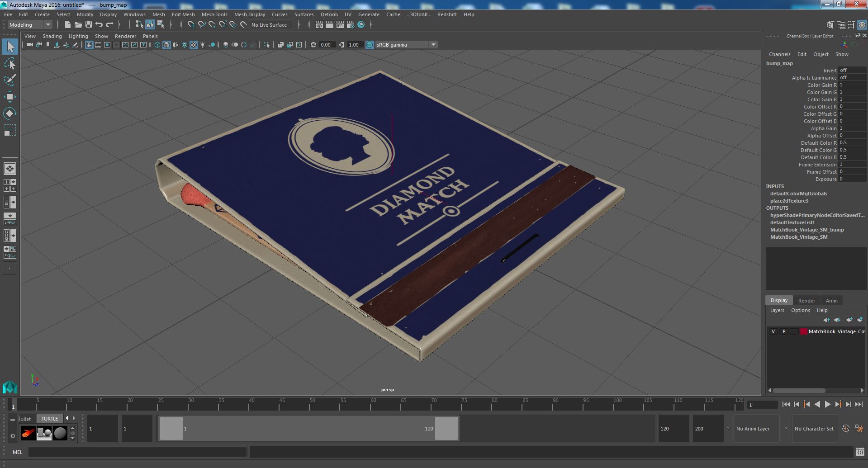868x468 pixels.
Task: Choose the Scale tool
Action: pyautogui.click(x=10, y=130)
